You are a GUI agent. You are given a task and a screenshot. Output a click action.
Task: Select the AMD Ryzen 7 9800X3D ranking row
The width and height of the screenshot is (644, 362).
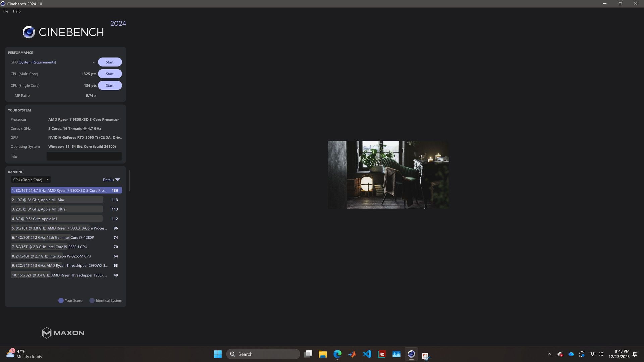click(66, 190)
